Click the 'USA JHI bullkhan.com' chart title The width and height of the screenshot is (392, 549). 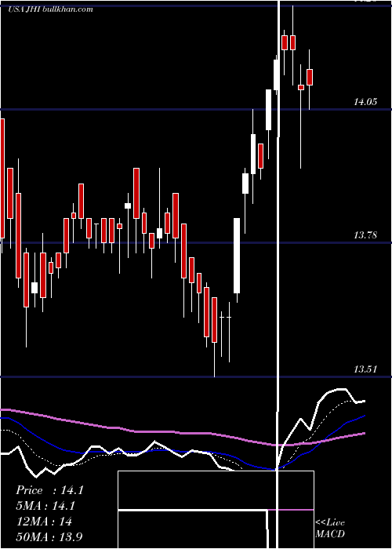click(51, 9)
